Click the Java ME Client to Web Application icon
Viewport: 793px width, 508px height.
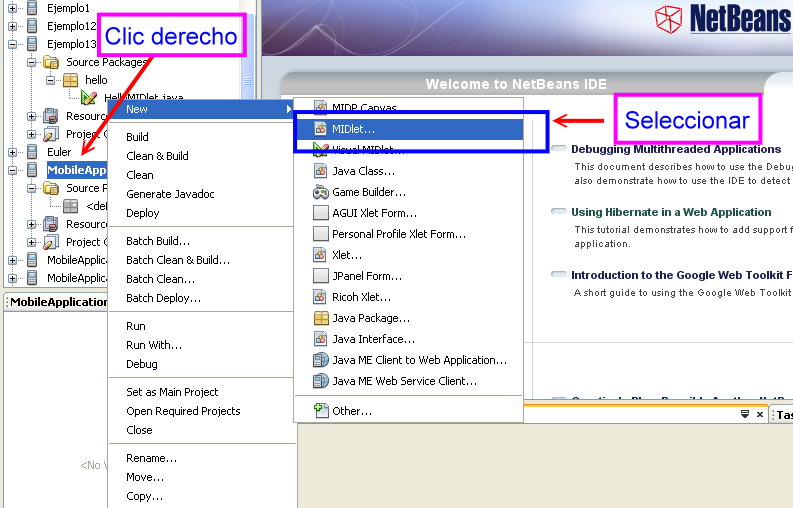click(320, 360)
